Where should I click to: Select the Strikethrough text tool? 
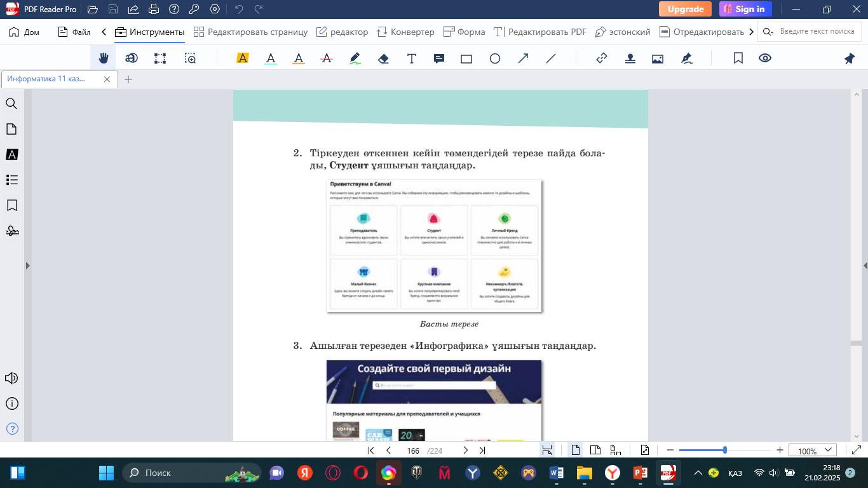point(327,58)
